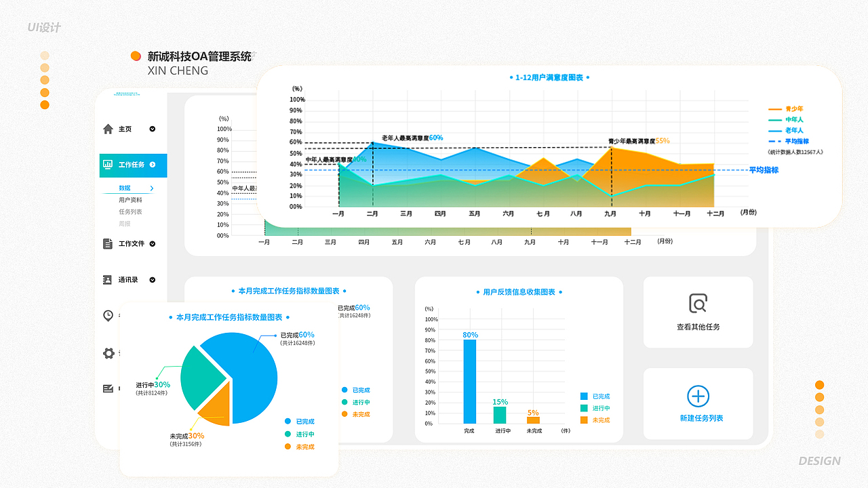The height and width of the screenshot is (488, 868).
Task: Click the magnifier icon above 查看其他任务
Action: [x=698, y=304]
